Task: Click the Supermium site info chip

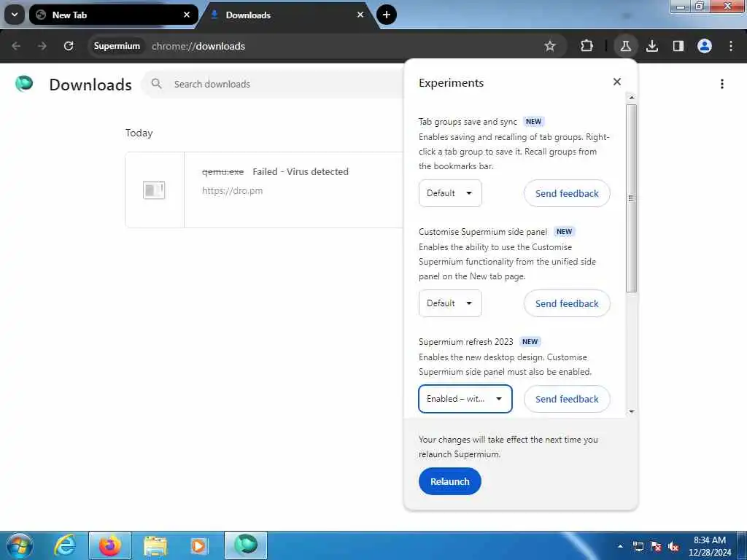Action: point(117,46)
